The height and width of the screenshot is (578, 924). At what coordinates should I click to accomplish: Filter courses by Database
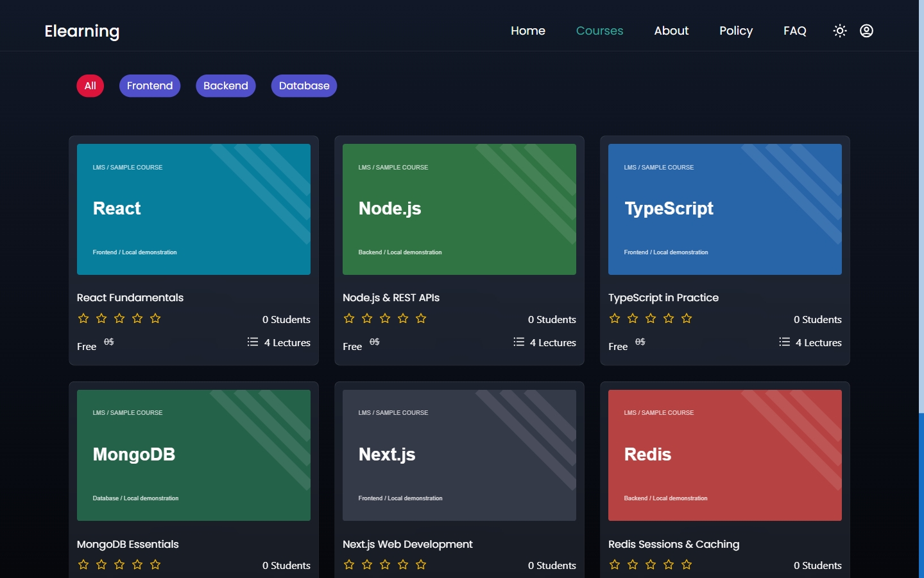304,86
